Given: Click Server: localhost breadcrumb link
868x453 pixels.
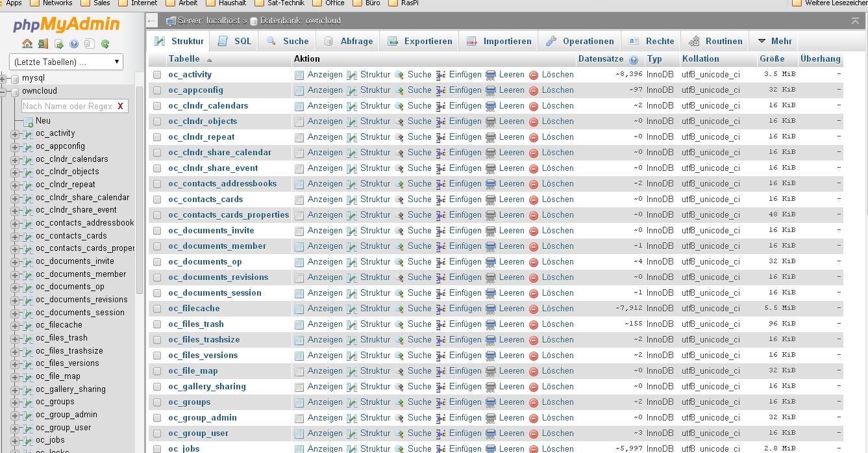Looking at the screenshot, I should [208, 21].
